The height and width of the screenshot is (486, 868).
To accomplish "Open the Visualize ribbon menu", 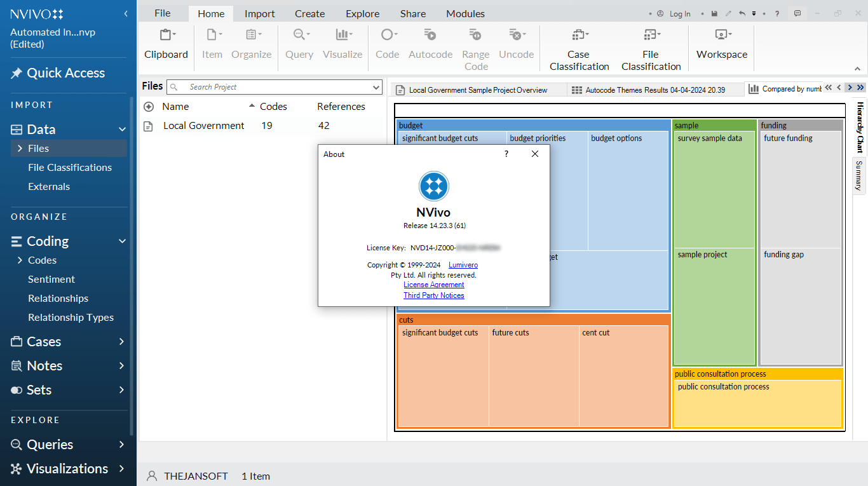I will (x=342, y=44).
